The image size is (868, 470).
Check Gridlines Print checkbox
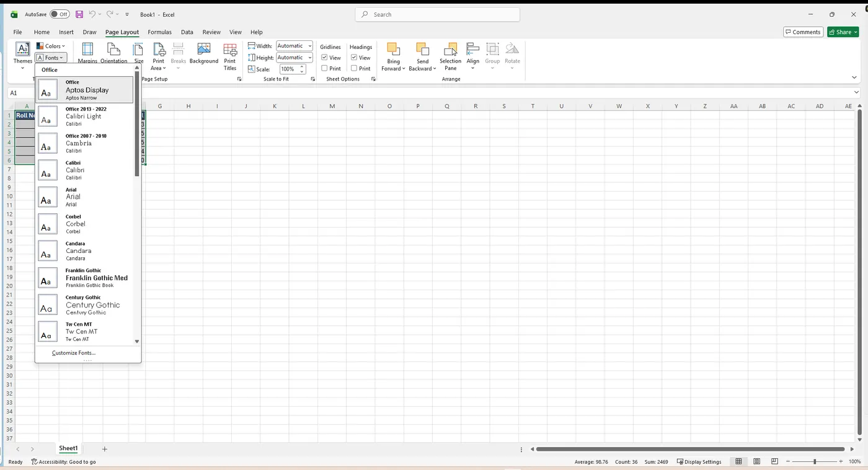click(x=324, y=68)
